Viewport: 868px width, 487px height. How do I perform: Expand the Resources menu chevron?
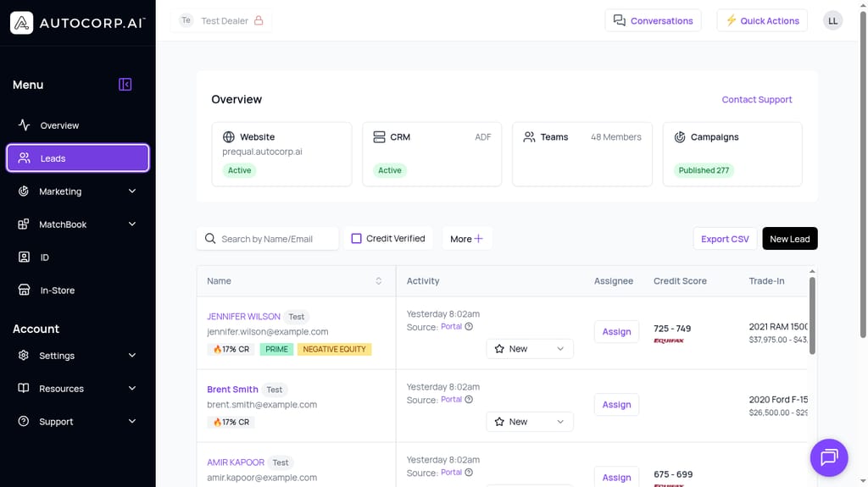132,388
